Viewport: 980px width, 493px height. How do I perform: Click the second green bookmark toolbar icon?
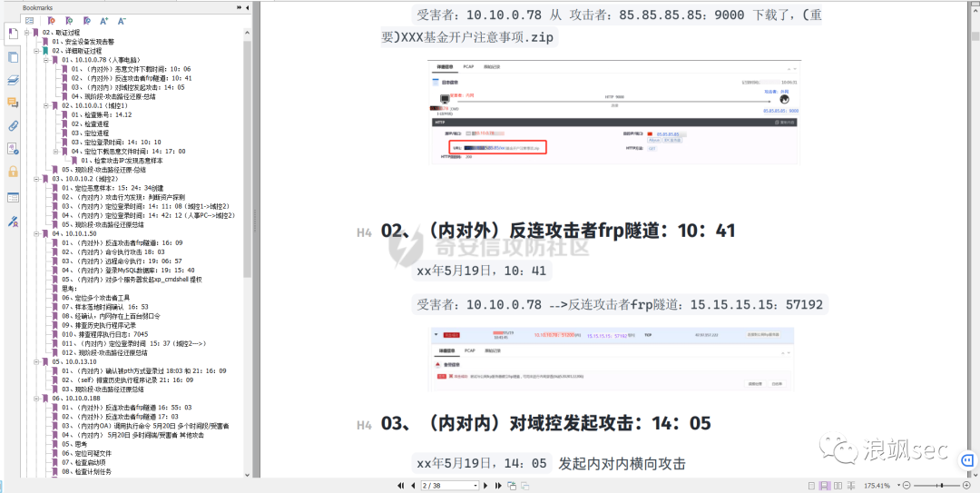click(69, 21)
